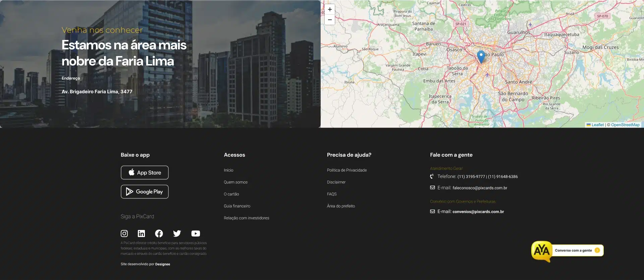Open PixCard's LinkedIn page
644x280 pixels.
pos(142,233)
